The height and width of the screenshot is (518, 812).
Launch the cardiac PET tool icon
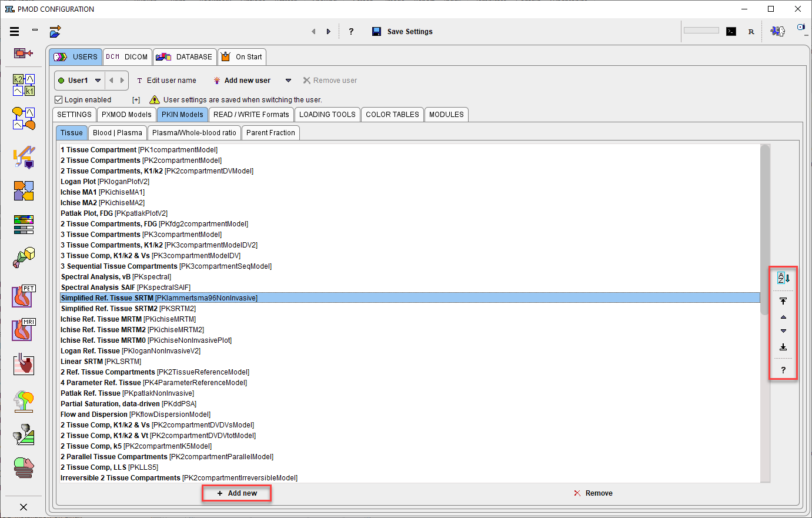pos(24,296)
